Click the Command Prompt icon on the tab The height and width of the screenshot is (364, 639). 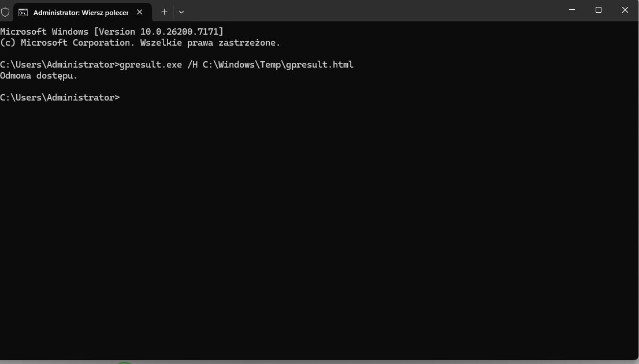[23, 12]
